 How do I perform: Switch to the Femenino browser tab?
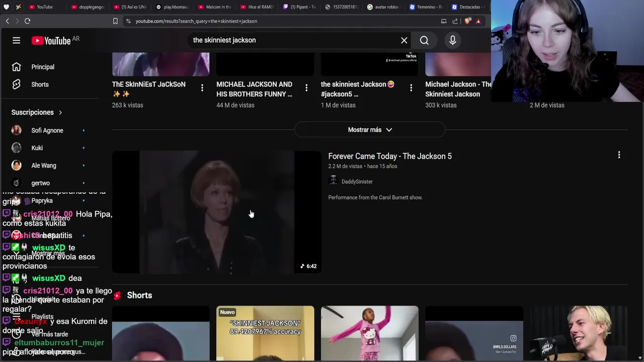(x=426, y=7)
